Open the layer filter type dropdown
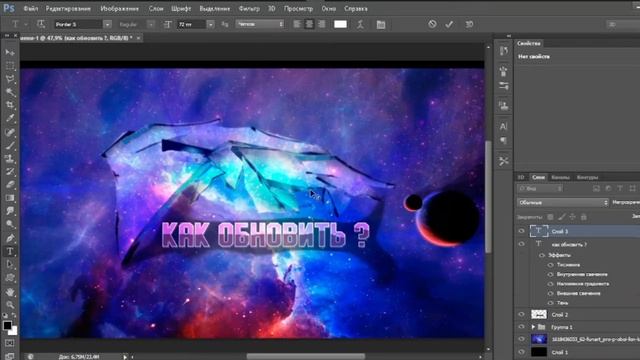This screenshot has height=360, width=640. (540, 188)
